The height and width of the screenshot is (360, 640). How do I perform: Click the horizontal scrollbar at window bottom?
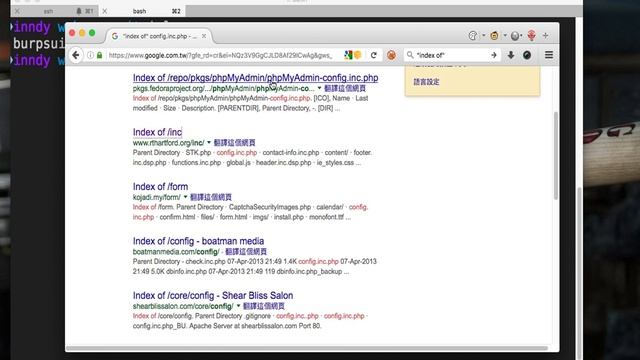[307, 348]
